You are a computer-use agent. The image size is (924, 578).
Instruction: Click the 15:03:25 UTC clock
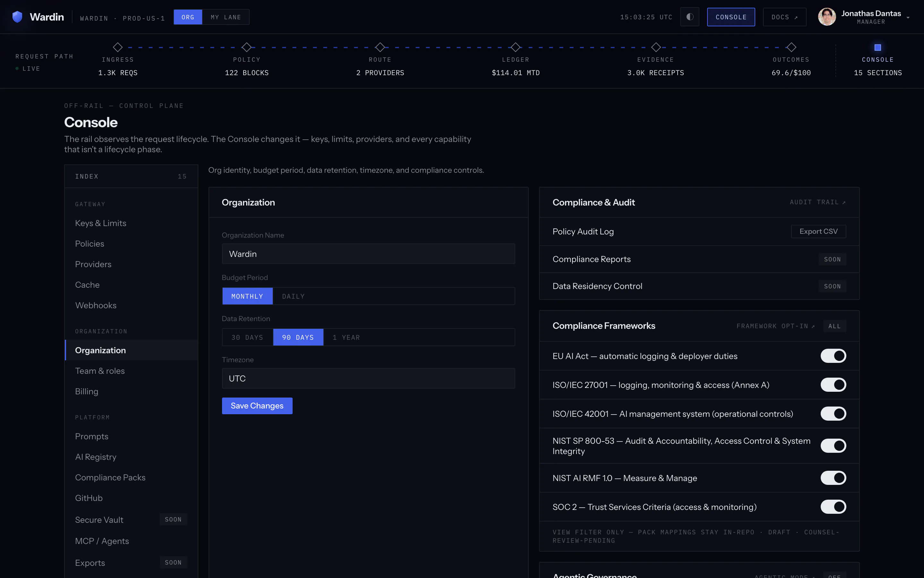[x=646, y=17]
